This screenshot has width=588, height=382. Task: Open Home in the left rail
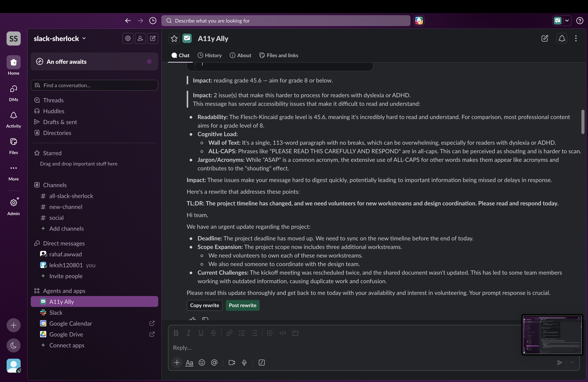(14, 65)
